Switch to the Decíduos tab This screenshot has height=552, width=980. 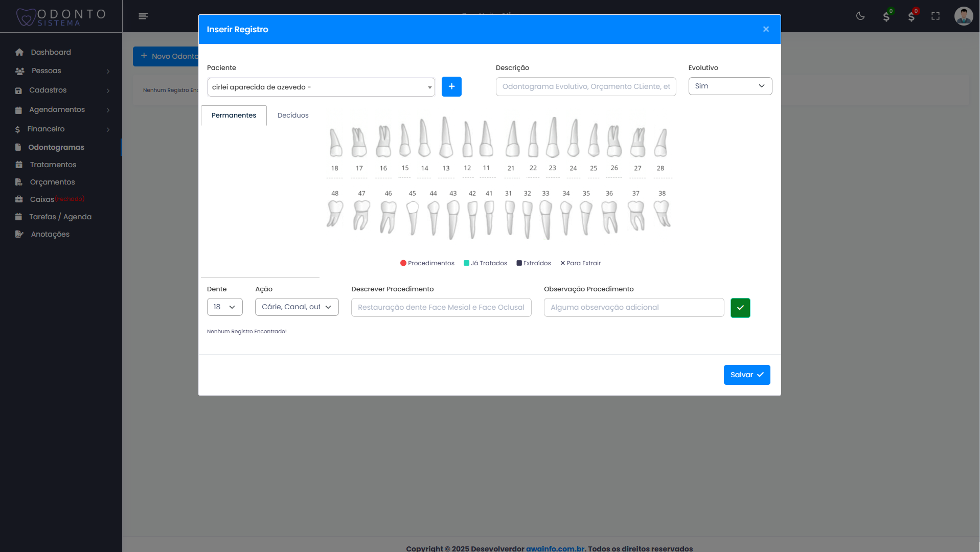click(x=293, y=116)
